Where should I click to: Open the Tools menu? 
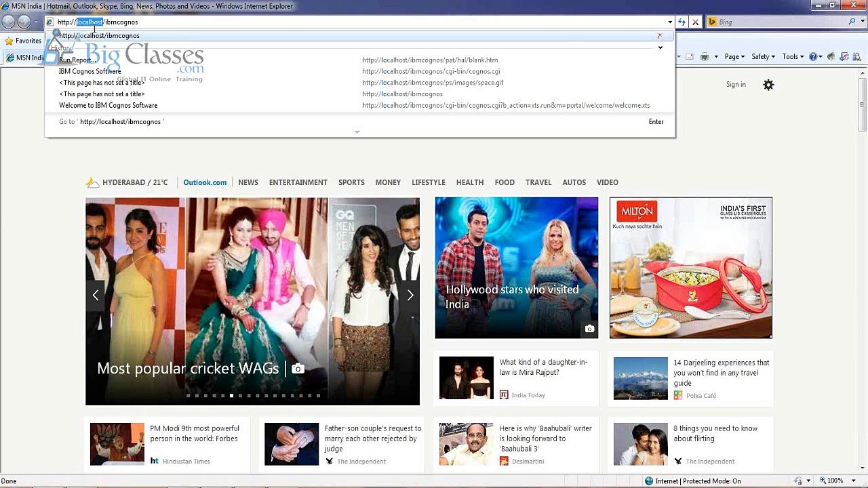pyautogui.click(x=792, y=57)
